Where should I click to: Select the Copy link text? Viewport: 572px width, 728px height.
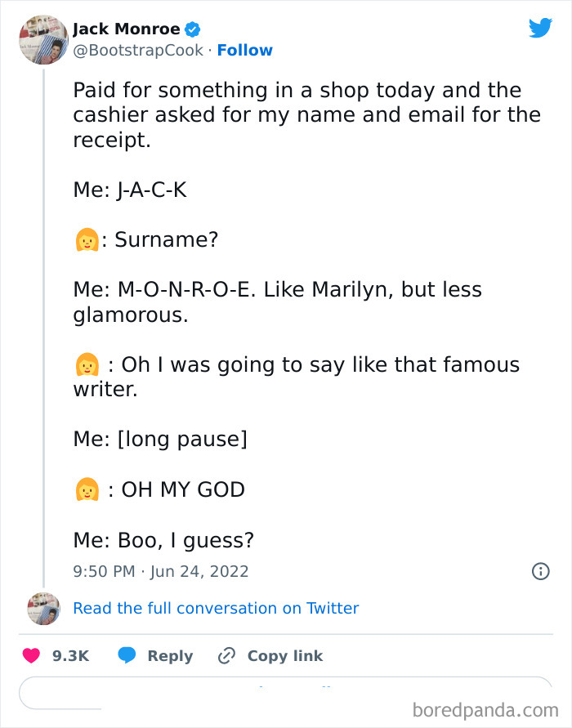pyautogui.click(x=284, y=655)
